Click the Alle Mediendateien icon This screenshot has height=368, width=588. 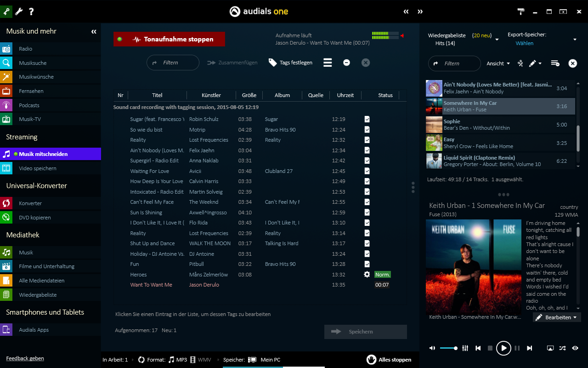click(6, 281)
